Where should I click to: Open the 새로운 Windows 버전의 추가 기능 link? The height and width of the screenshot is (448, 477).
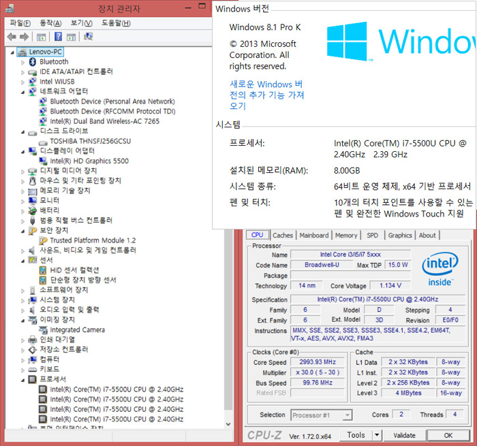tap(266, 95)
